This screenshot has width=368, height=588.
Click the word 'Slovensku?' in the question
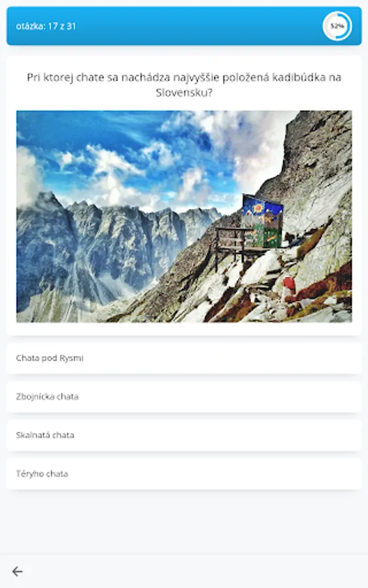click(184, 93)
